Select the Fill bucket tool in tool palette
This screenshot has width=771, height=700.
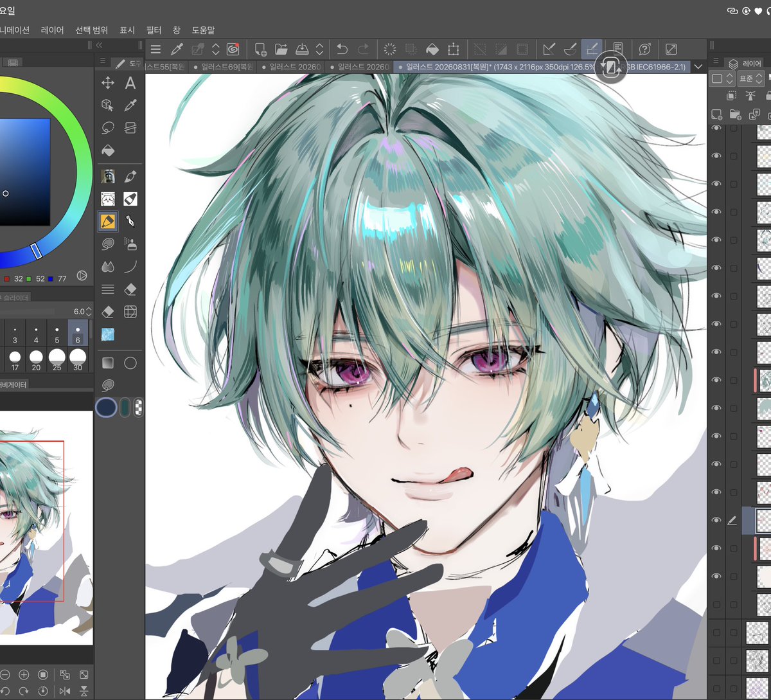pos(108,150)
